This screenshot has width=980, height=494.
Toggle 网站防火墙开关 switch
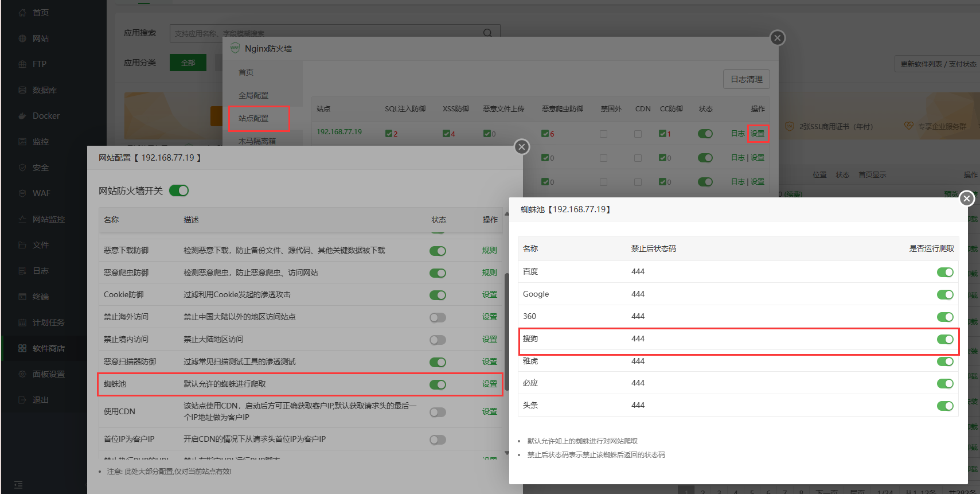(x=179, y=190)
